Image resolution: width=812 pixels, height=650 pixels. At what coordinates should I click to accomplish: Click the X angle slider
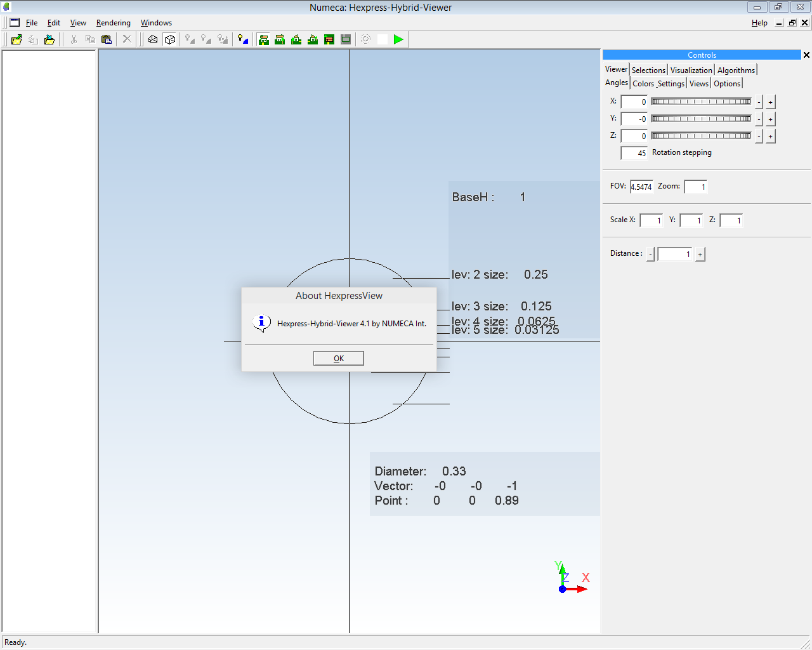701,102
